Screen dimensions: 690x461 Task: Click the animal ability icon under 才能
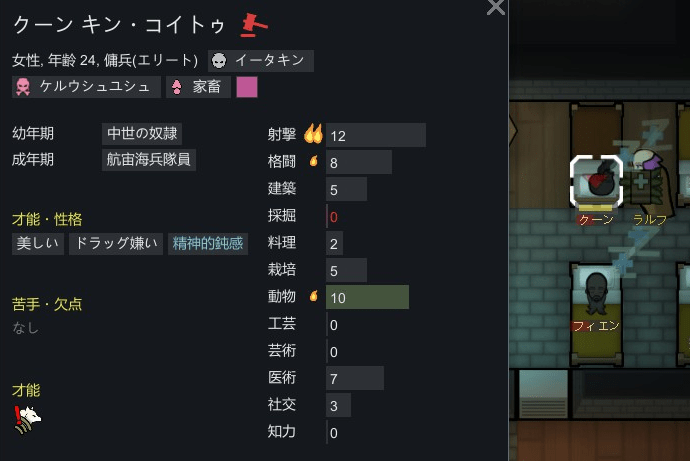pyautogui.click(x=27, y=419)
